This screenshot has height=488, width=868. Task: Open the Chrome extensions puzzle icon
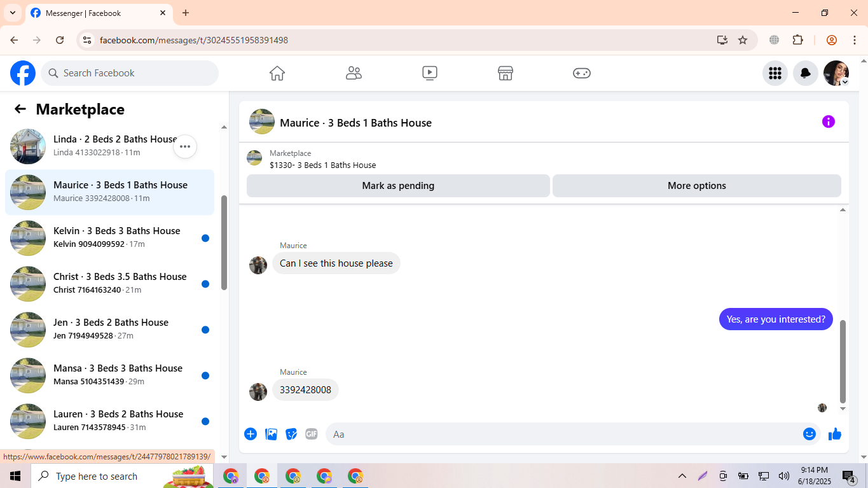pyautogui.click(x=798, y=40)
